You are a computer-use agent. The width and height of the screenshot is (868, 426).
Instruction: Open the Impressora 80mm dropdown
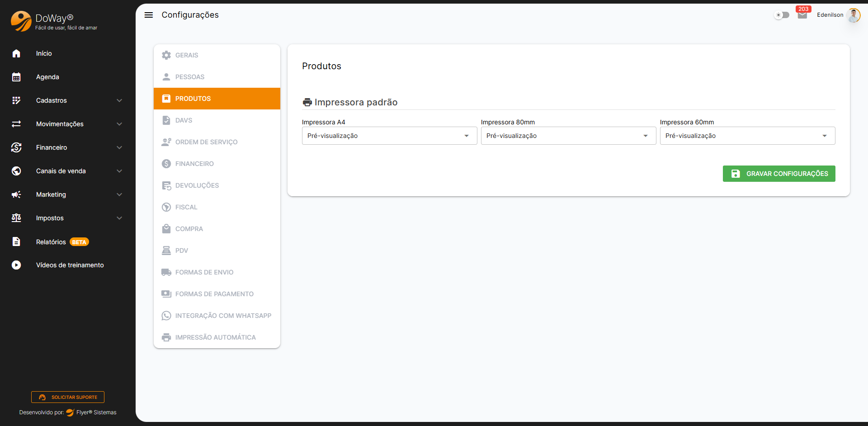568,136
